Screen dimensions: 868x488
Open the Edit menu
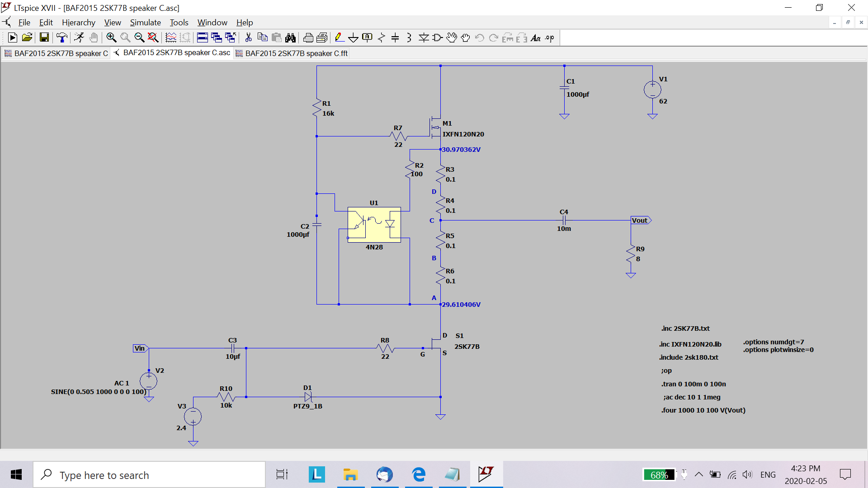(46, 23)
